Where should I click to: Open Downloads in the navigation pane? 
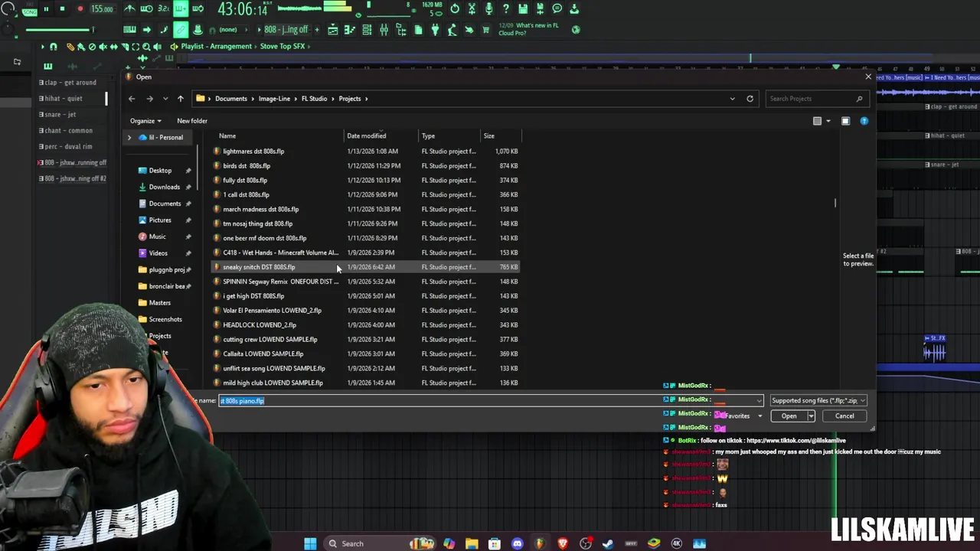coord(165,187)
